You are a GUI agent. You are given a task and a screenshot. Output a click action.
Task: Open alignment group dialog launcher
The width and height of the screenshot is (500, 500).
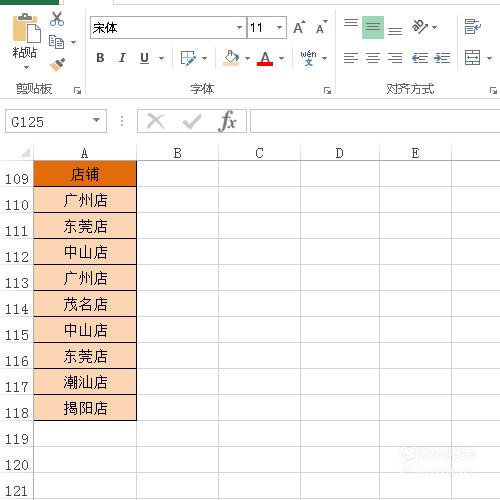(x=493, y=90)
